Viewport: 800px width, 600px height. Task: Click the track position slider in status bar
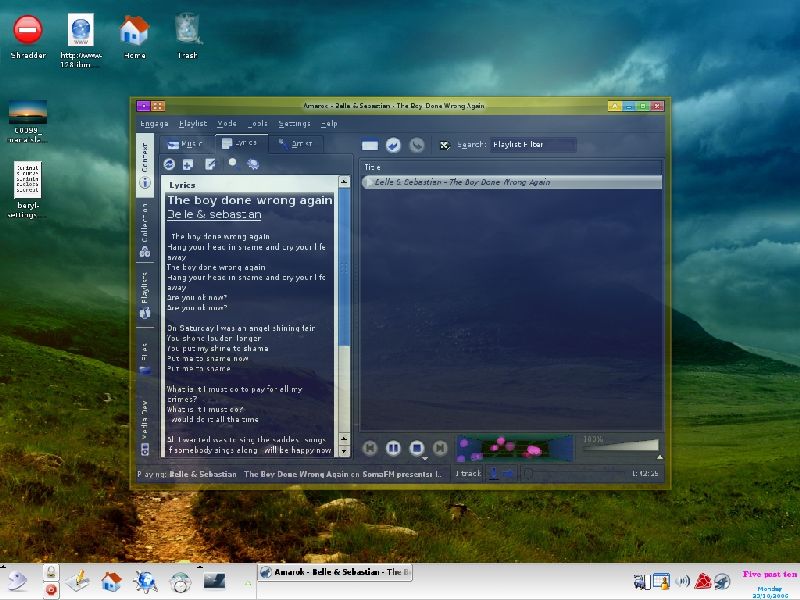pyautogui.click(x=574, y=474)
